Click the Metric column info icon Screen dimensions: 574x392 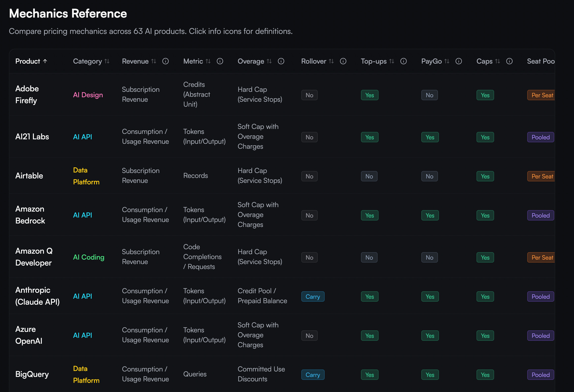pos(220,61)
